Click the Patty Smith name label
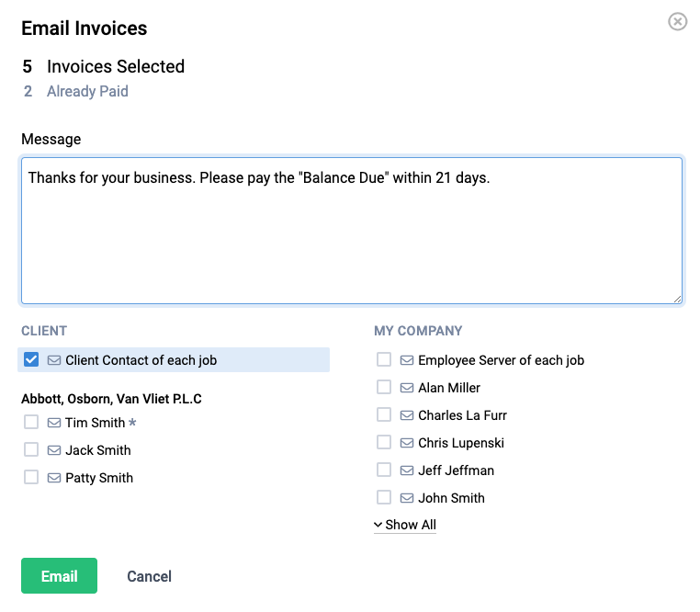The height and width of the screenshot is (612, 700). 99,478
